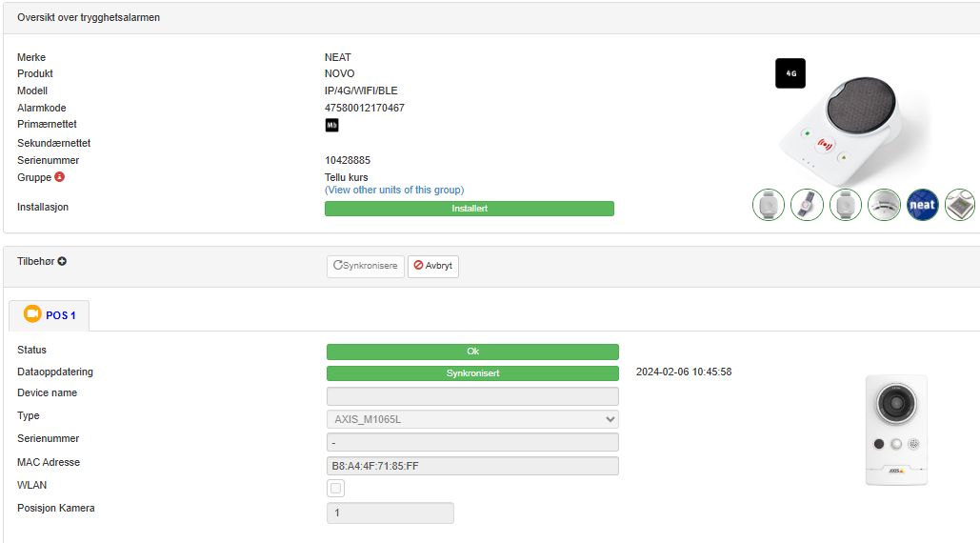Click the 4G network badge icon
The image size is (980, 543).
pyautogui.click(x=790, y=73)
